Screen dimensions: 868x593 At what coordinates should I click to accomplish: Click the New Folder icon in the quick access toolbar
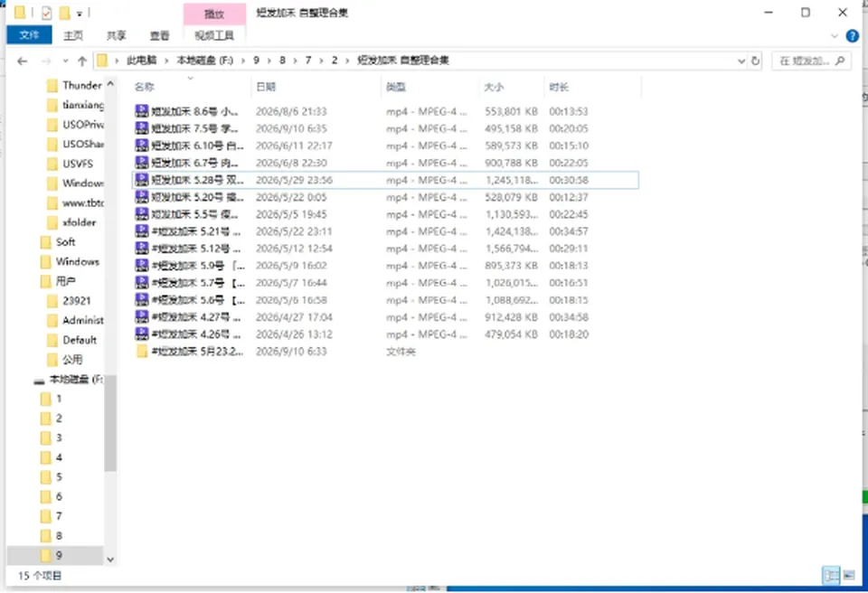tap(65, 12)
